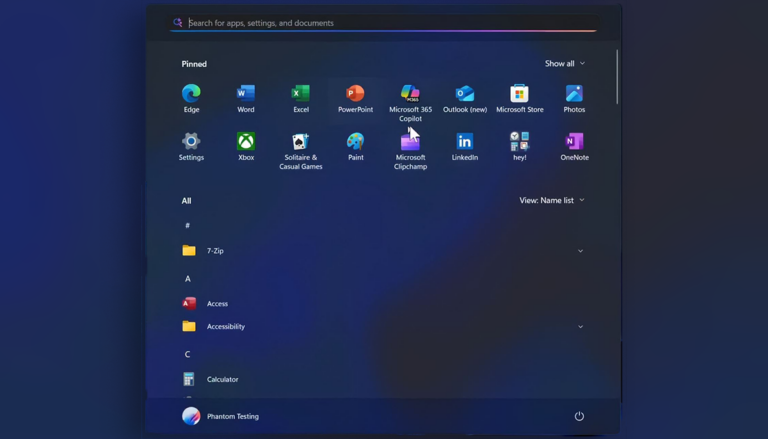Click 'Phantom Testing' account name

coord(233,416)
